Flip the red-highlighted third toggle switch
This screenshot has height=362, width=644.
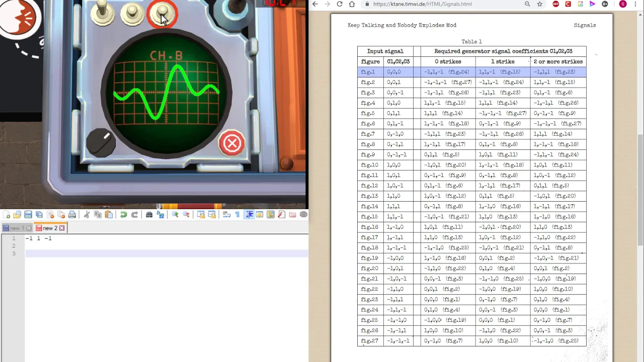click(162, 14)
